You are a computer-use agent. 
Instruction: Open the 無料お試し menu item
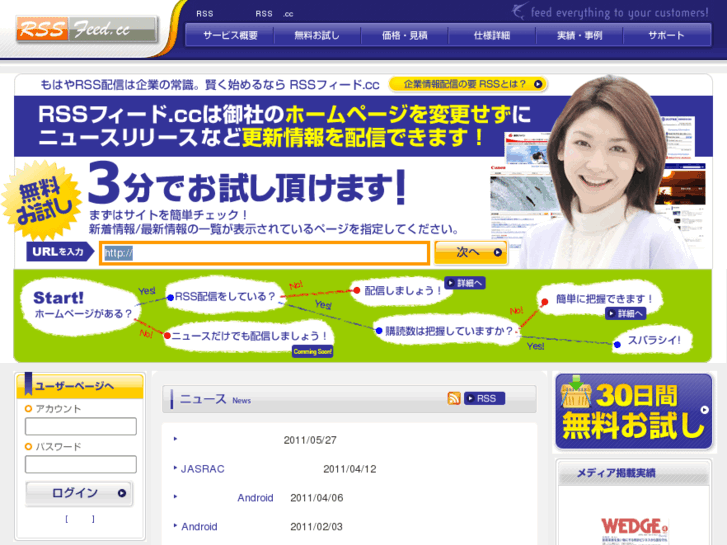(317, 35)
